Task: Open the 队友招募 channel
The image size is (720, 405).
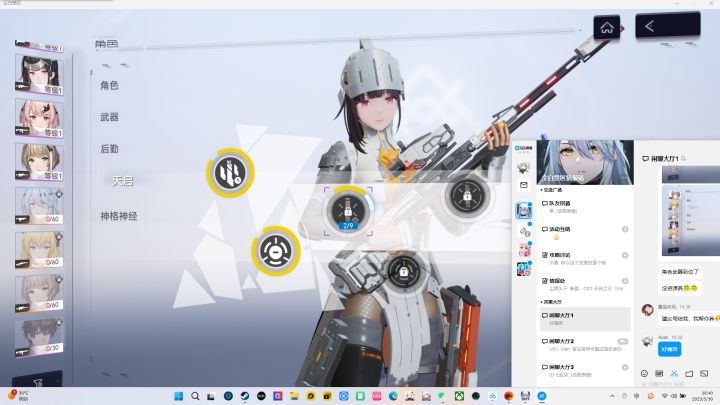Action: coord(585,207)
